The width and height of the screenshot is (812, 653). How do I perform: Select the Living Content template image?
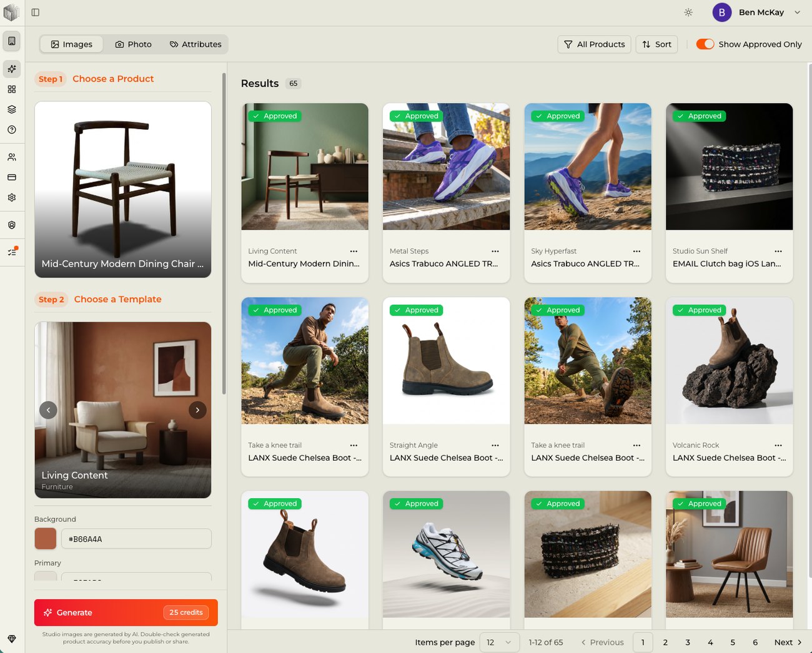point(123,410)
